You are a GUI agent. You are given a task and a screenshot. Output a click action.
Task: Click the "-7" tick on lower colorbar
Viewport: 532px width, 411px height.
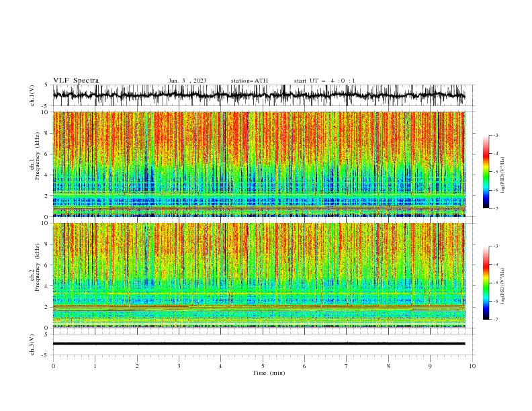(495, 320)
